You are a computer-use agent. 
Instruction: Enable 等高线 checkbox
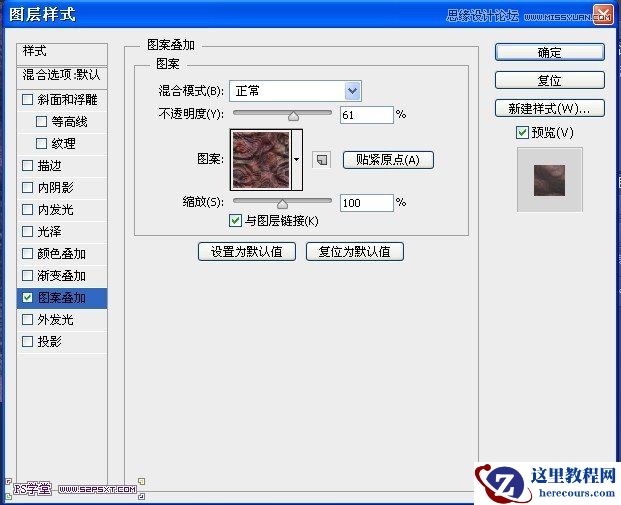(41, 121)
